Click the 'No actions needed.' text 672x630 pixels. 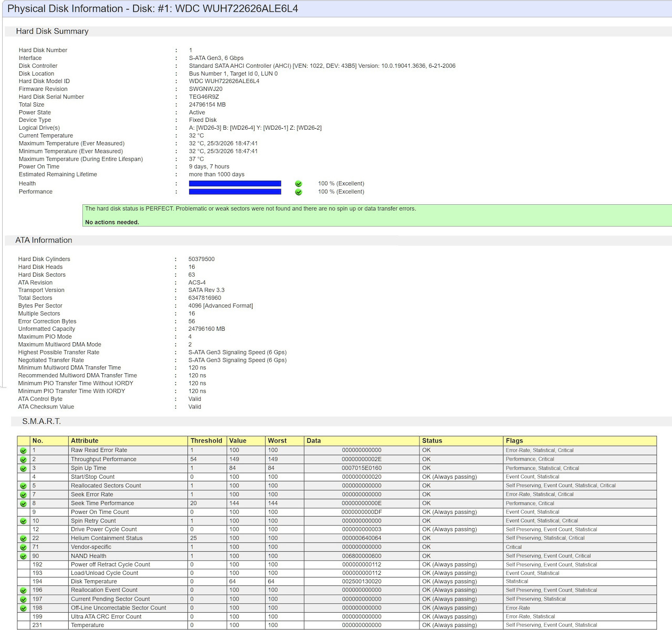coord(112,223)
